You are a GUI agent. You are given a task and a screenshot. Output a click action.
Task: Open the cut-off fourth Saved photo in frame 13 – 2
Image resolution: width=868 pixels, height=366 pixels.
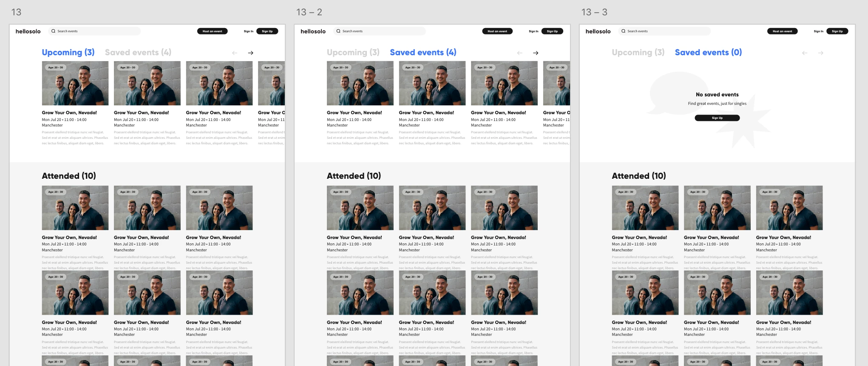(x=556, y=83)
